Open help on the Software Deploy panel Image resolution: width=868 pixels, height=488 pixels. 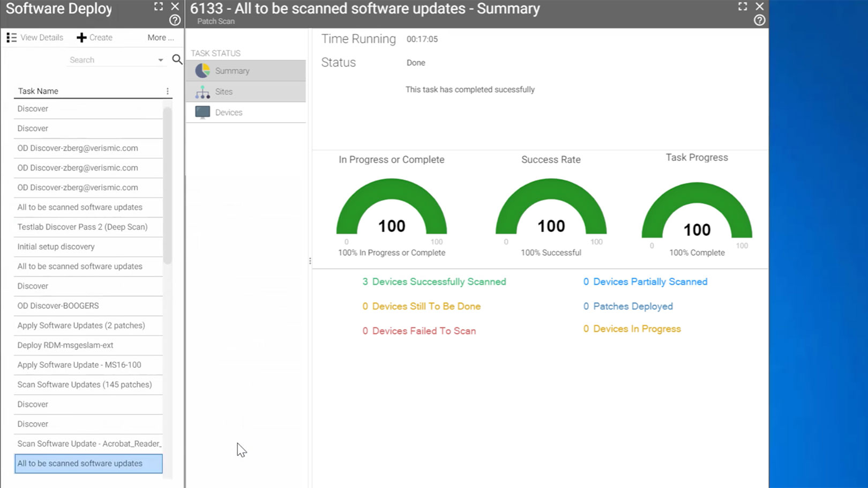point(174,20)
